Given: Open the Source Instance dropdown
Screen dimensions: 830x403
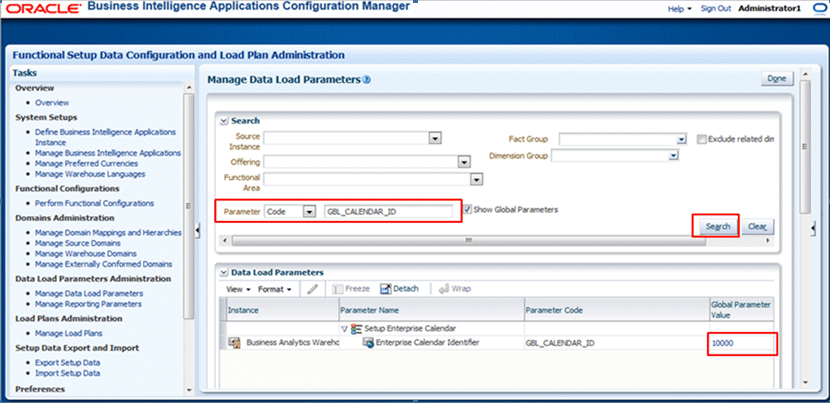Looking at the screenshot, I should pyautogui.click(x=435, y=138).
